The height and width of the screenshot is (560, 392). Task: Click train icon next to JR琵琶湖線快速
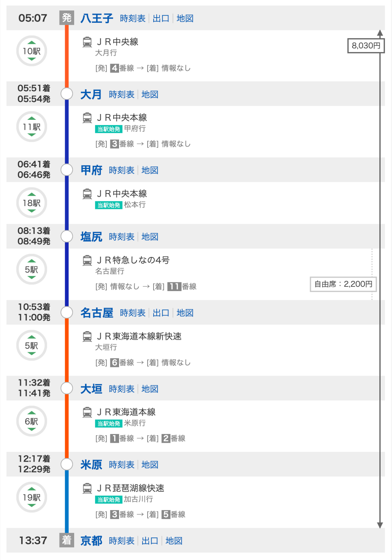[87, 488]
